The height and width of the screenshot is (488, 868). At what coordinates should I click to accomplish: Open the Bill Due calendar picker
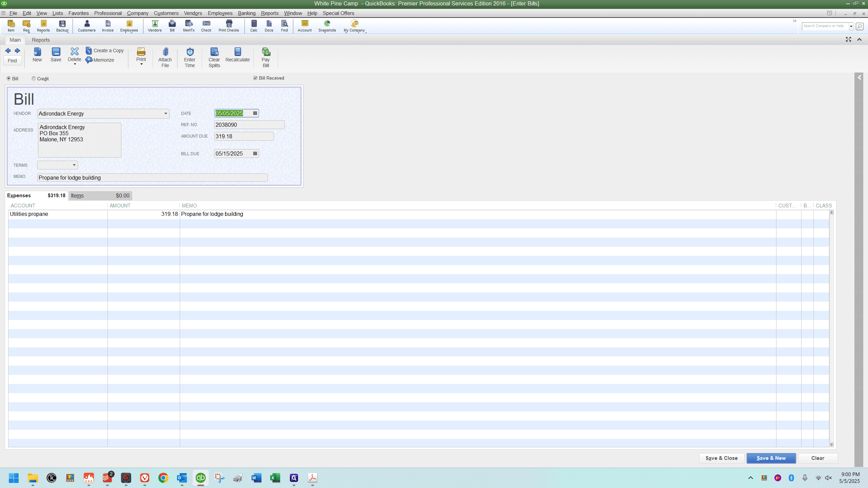[x=255, y=154]
